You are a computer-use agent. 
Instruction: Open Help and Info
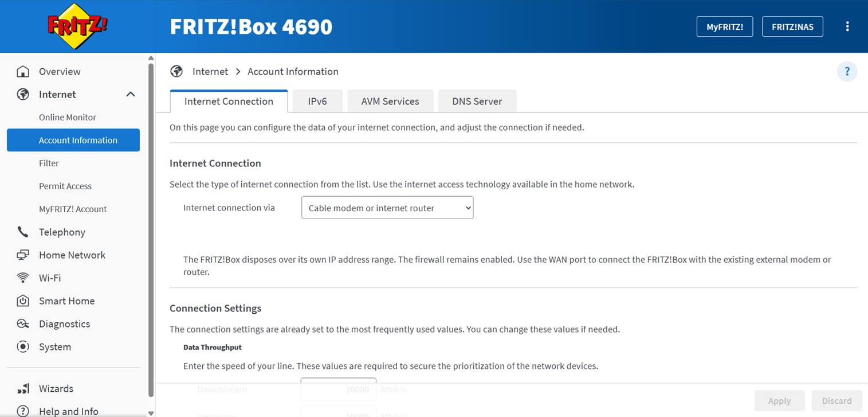(69, 411)
